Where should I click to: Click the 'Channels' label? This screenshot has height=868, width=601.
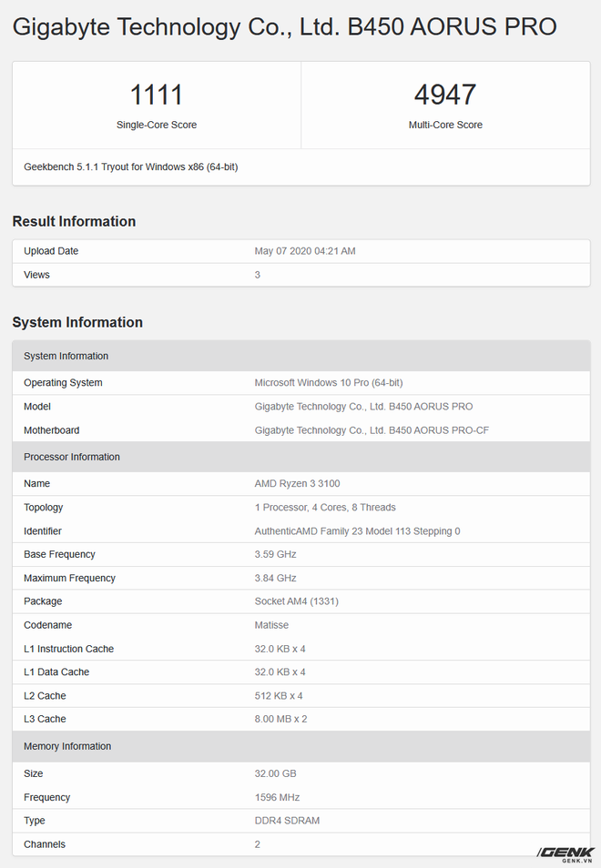tap(45, 844)
